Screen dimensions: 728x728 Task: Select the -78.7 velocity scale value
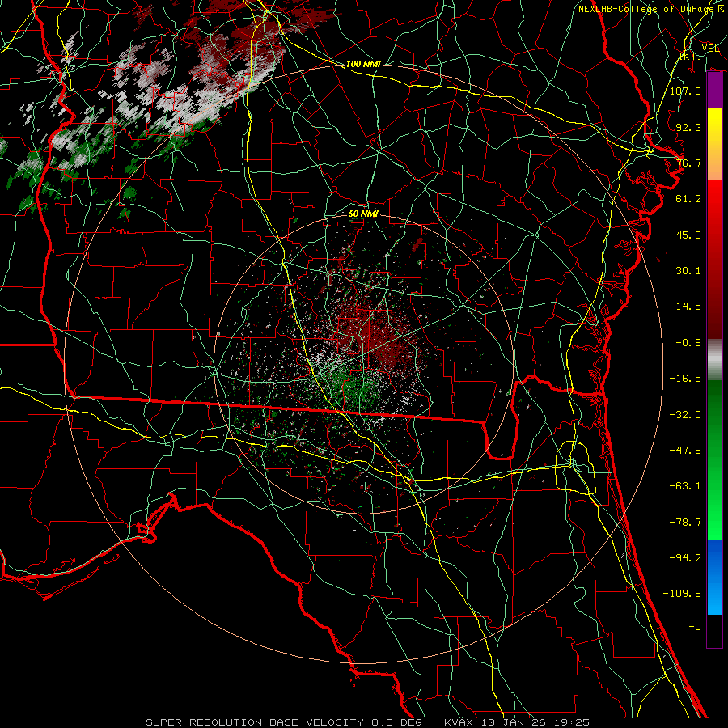[685, 523]
